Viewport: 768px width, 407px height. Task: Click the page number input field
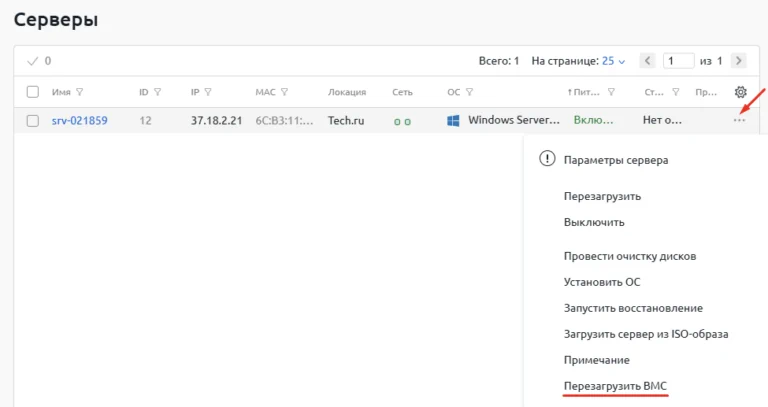[x=678, y=61]
